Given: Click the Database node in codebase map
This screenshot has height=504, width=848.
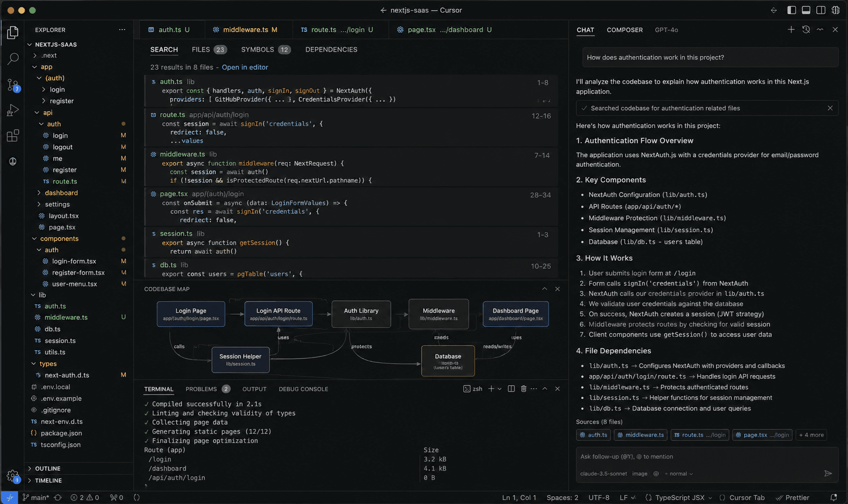Looking at the screenshot, I should [448, 361].
